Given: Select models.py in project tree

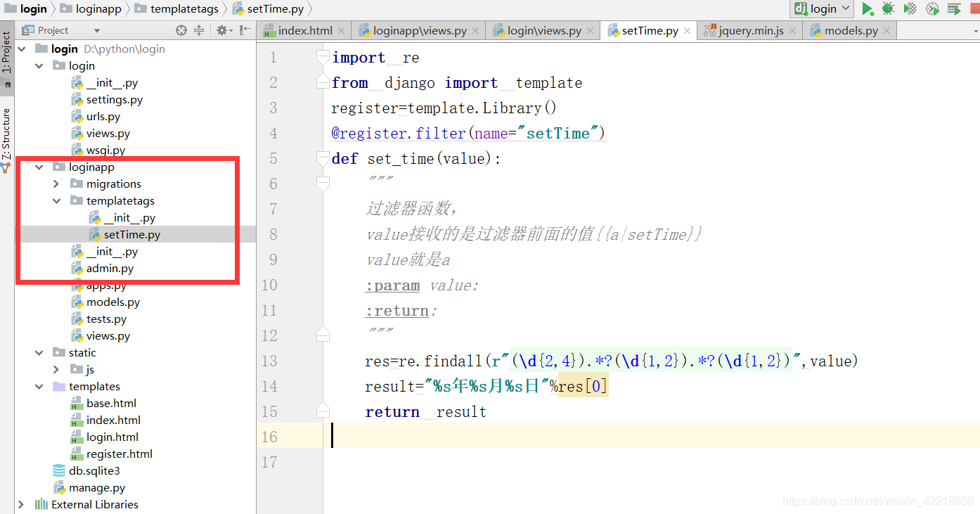Looking at the screenshot, I should pos(112,302).
